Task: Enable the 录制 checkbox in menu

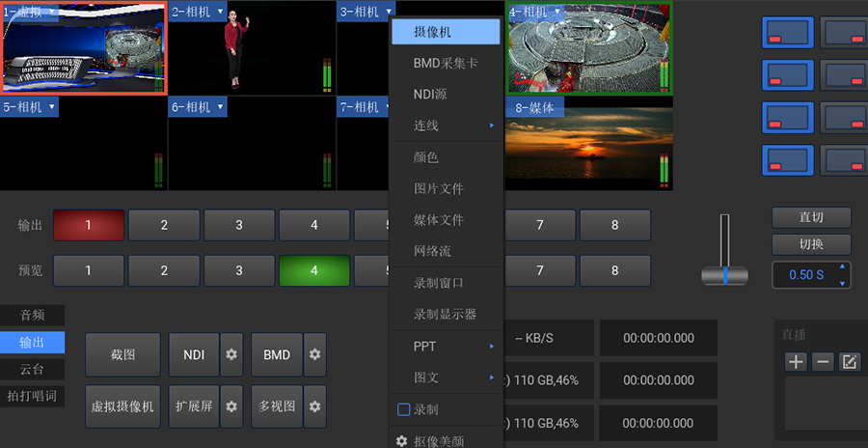Action: 404,409
